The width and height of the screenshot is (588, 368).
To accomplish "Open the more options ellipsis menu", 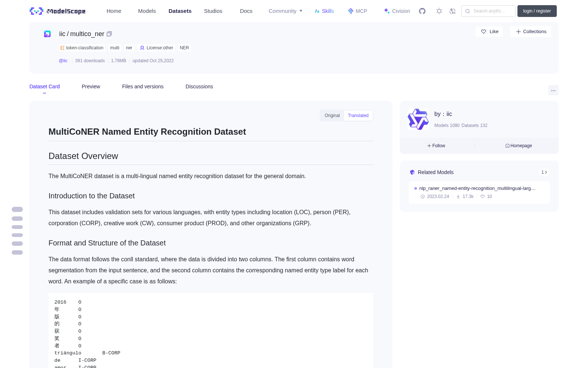I will pyautogui.click(x=553, y=90).
